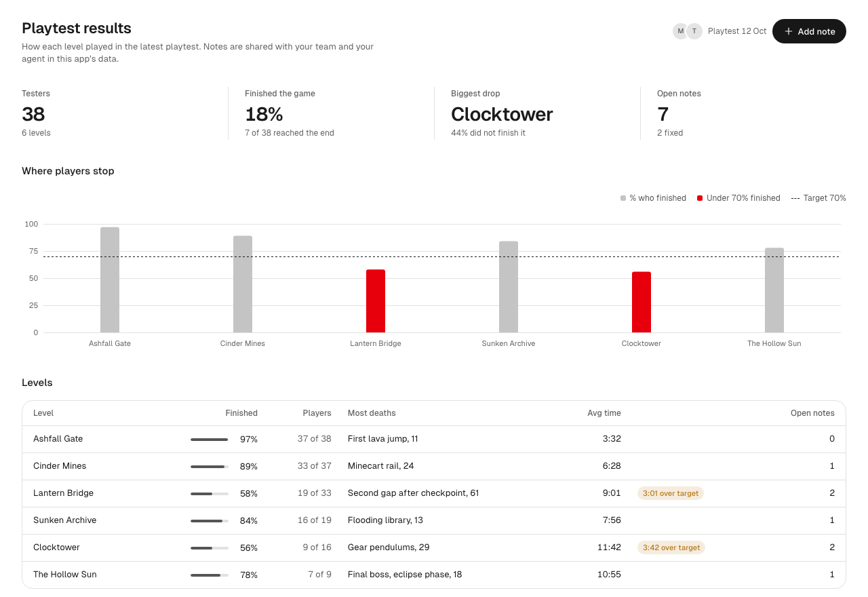Click the '16 of 19' players cell

[315, 520]
